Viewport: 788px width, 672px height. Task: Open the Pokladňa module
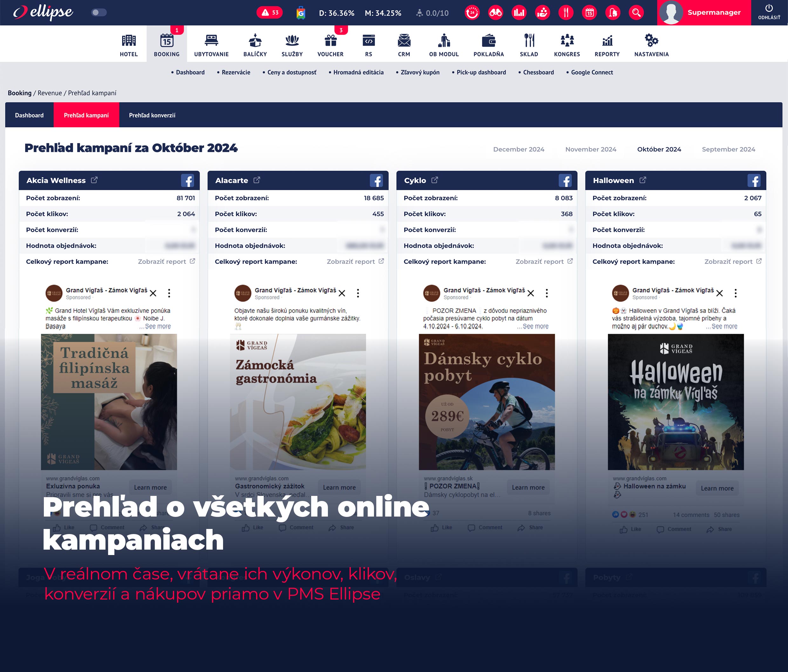pyautogui.click(x=489, y=45)
